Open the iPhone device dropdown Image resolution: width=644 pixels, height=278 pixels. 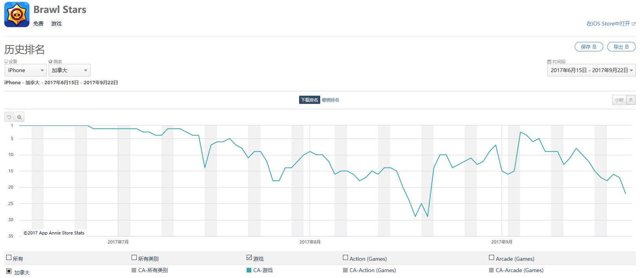(x=26, y=70)
